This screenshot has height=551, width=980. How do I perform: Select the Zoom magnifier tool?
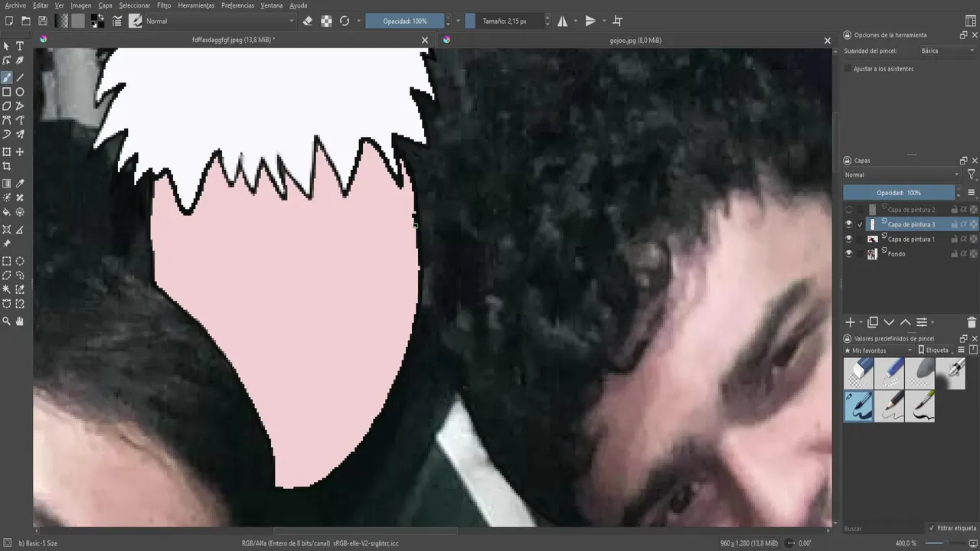point(7,321)
